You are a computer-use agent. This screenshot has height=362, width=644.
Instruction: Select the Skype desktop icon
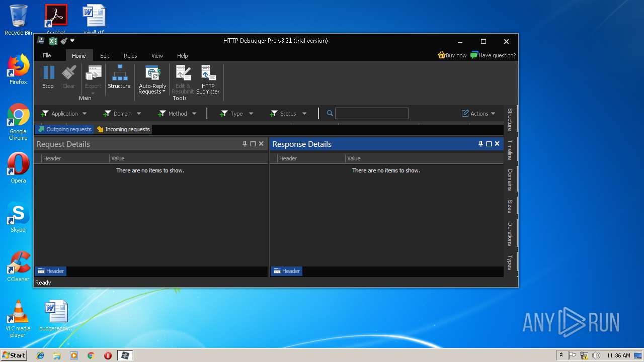(18, 218)
